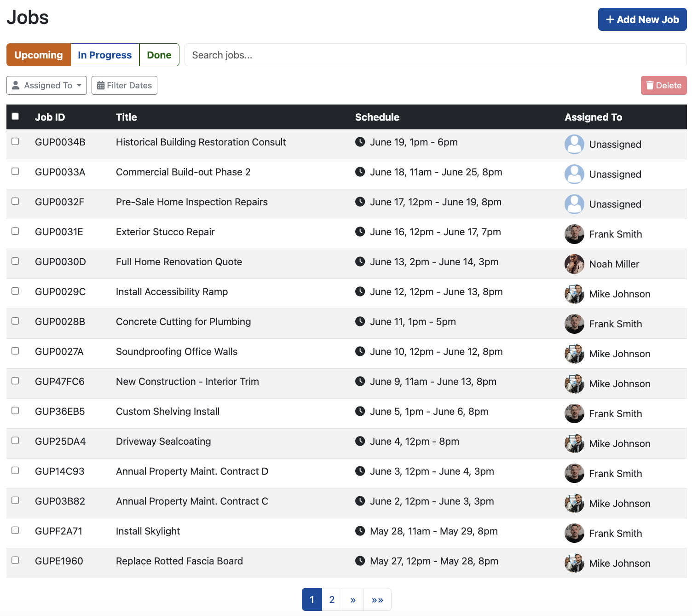Open the Assigned To dropdown

point(46,85)
